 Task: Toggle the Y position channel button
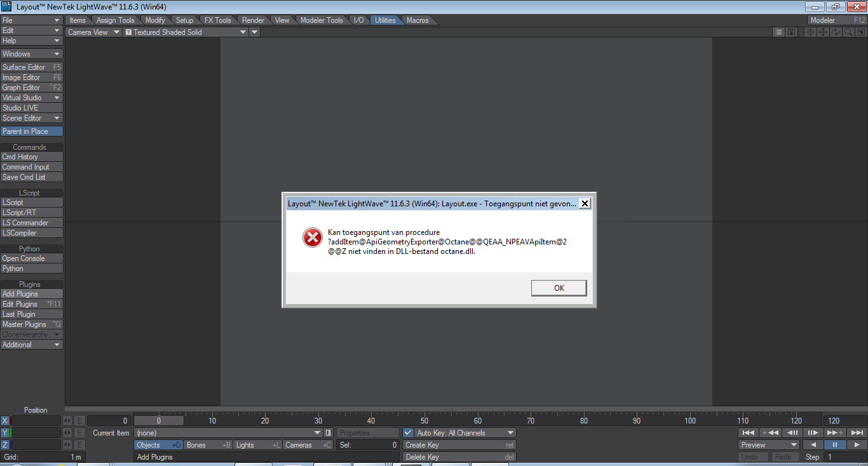point(5,433)
